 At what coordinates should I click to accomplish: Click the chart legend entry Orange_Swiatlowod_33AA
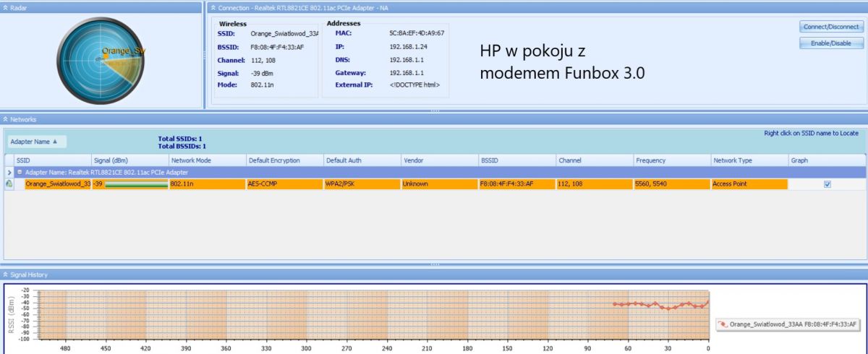click(x=789, y=324)
